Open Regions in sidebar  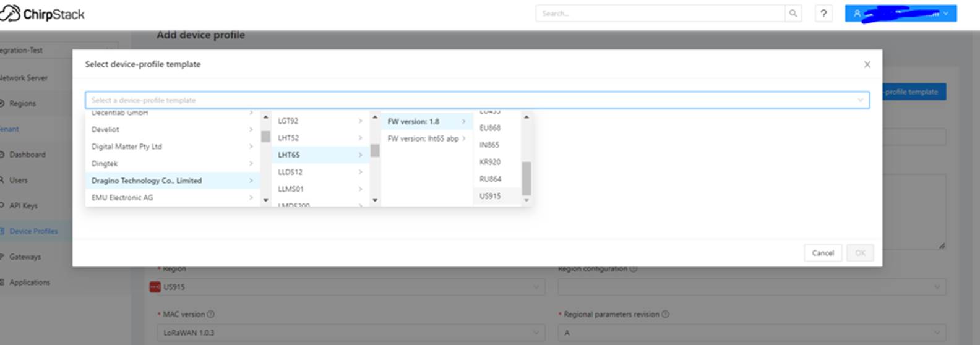pos(22,103)
